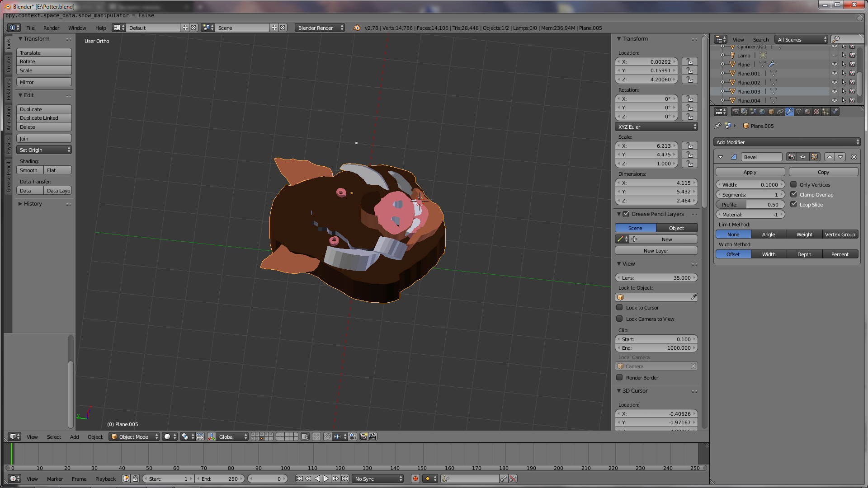Open the Window menu
This screenshot has width=868, height=488.
click(77, 28)
